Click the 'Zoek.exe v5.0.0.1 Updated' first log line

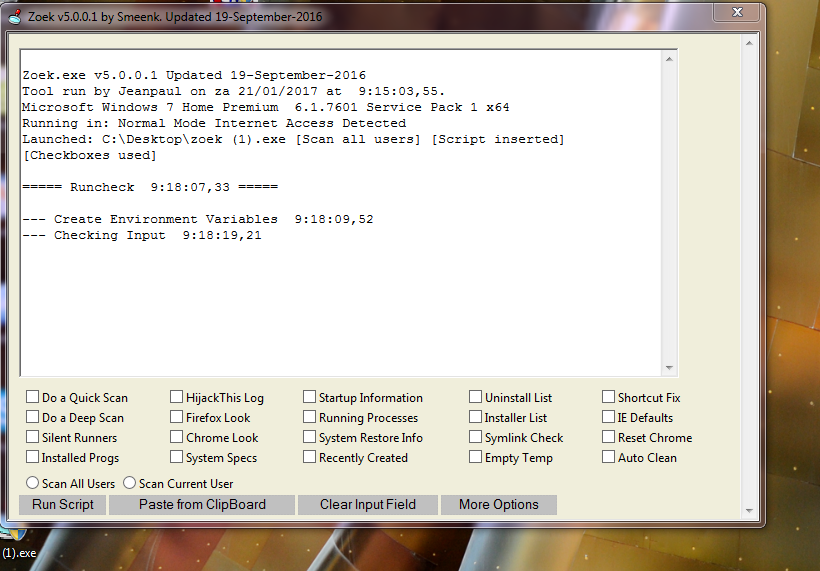click(194, 75)
